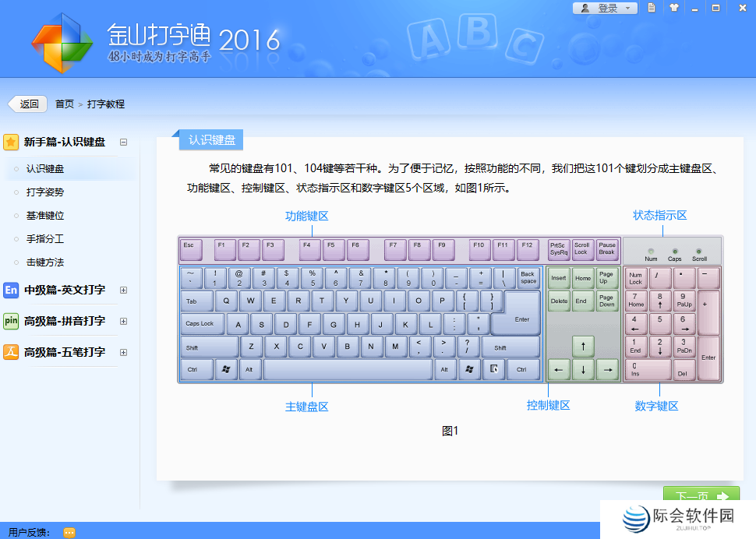Screen dimensions: 756x539
Task: Click the 返回 back button
Action: coord(28,104)
